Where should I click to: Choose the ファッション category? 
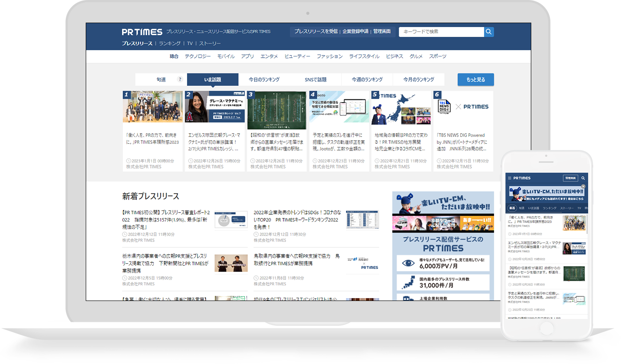(x=330, y=56)
